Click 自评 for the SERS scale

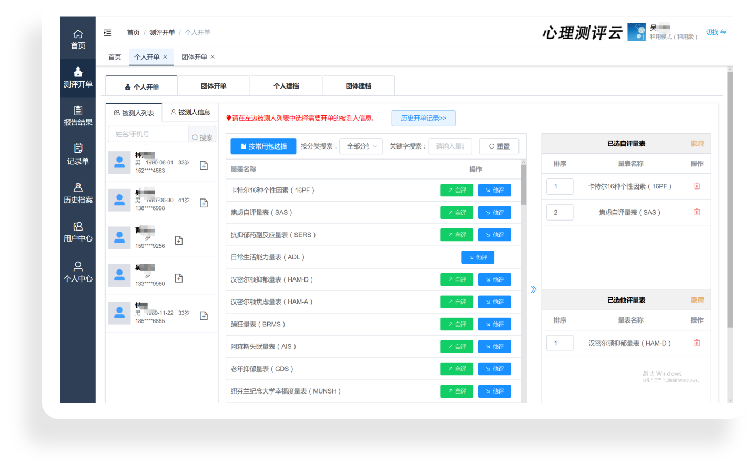tap(457, 234)
